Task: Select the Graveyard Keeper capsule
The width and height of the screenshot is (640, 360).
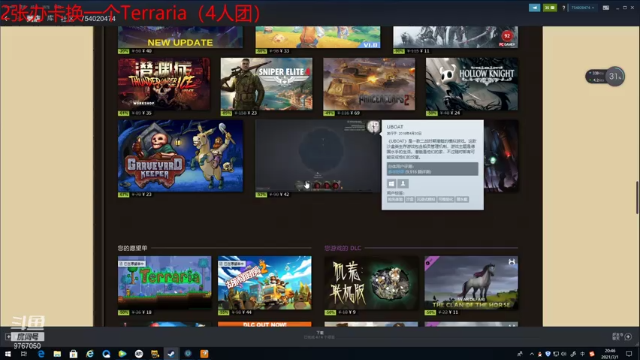Action: [x=180, y=156]
